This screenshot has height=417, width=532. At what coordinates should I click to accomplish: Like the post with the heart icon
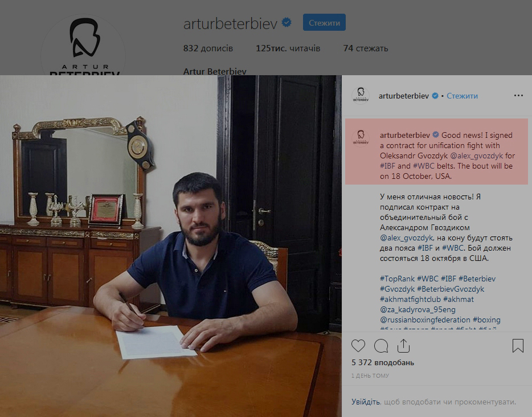358,346
